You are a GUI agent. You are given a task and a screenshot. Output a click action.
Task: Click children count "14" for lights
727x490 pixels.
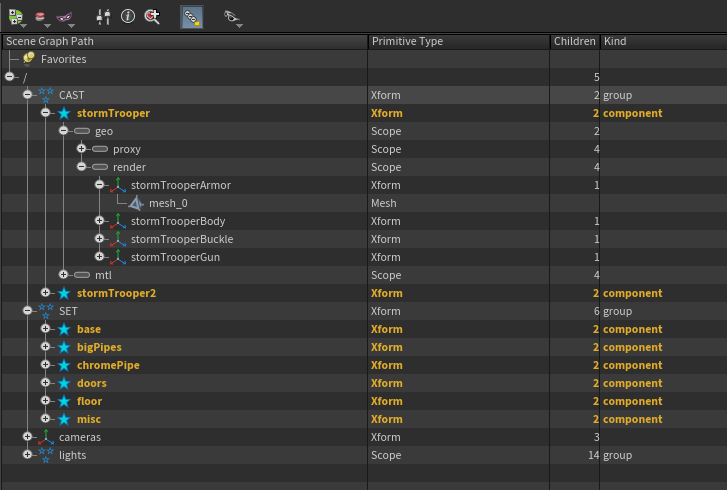pyautogui.click(x=593, y=455)
